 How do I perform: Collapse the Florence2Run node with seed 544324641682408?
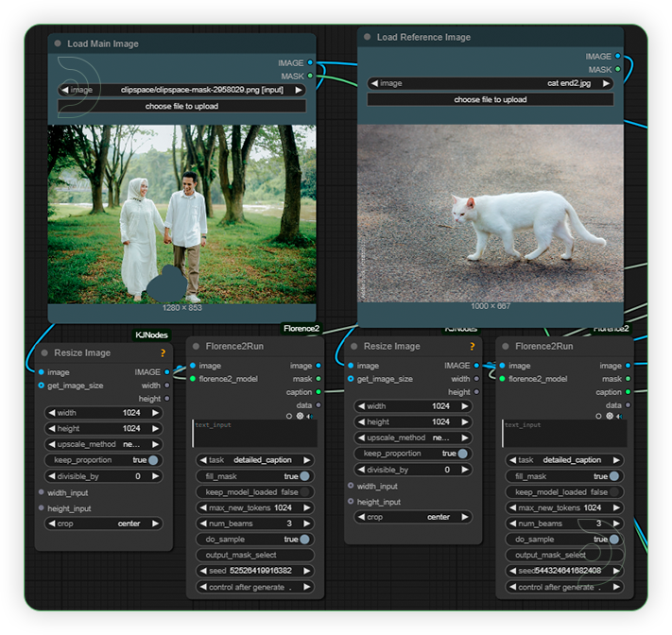tap(506, 346)
